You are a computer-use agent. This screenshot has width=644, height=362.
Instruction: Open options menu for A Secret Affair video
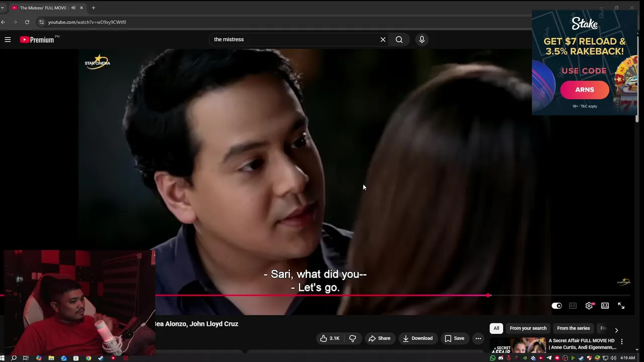coord(622,341)
